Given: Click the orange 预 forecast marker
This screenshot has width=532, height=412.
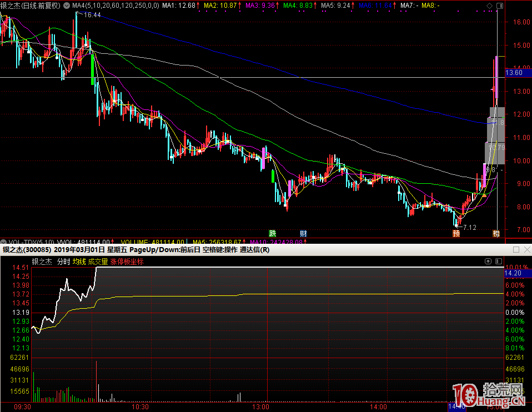Looking at the screenshot, I should tap(456, 234).
